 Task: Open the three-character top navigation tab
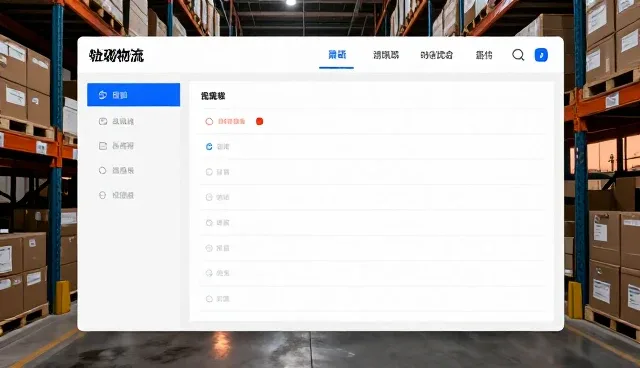[x=386, y=55]
